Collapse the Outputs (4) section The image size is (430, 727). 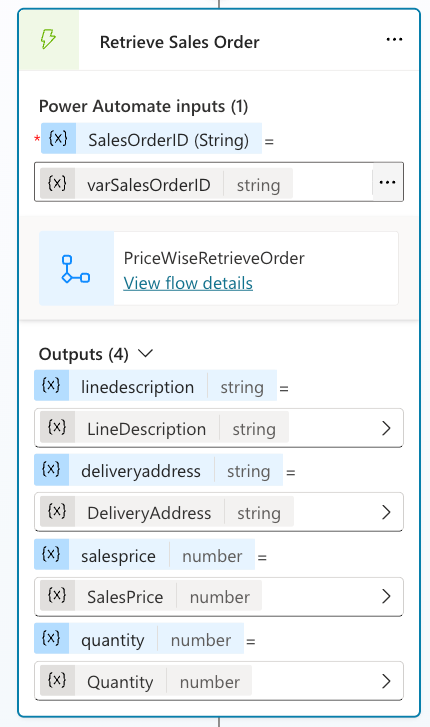pos(145,354)
